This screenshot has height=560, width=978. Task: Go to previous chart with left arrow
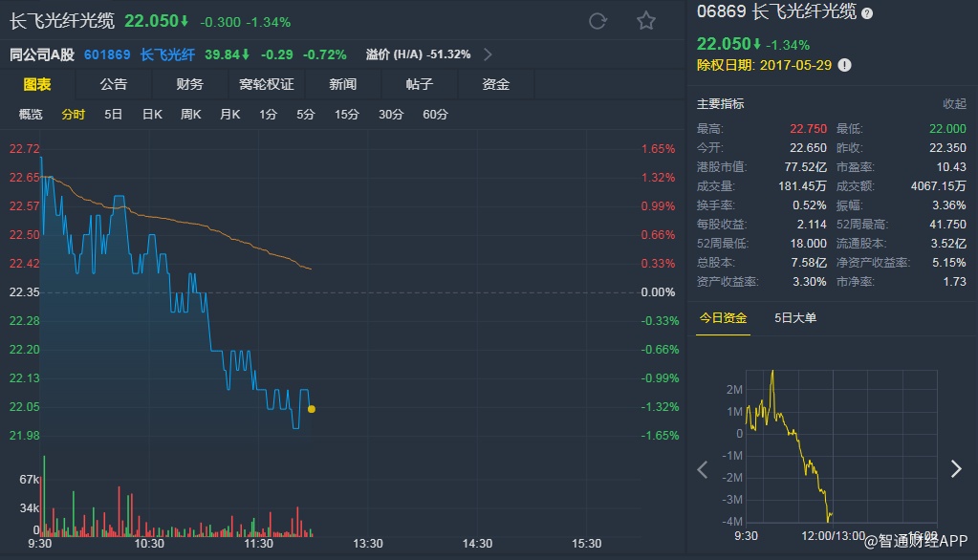[703, 469]
